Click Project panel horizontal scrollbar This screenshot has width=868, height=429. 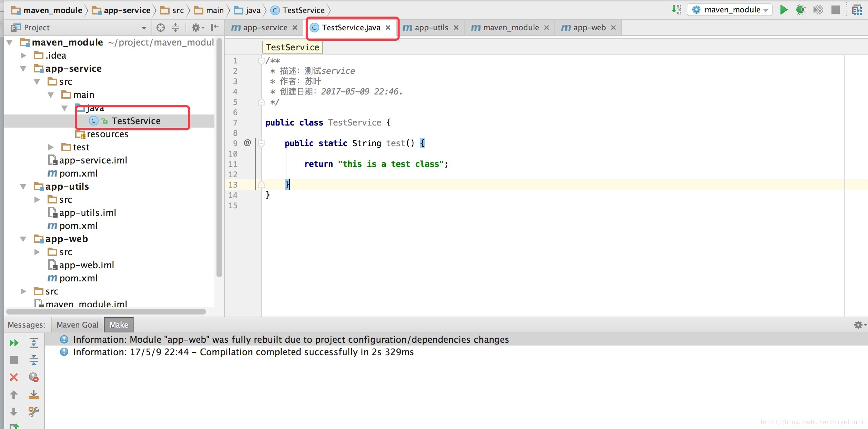click(106, 312)
